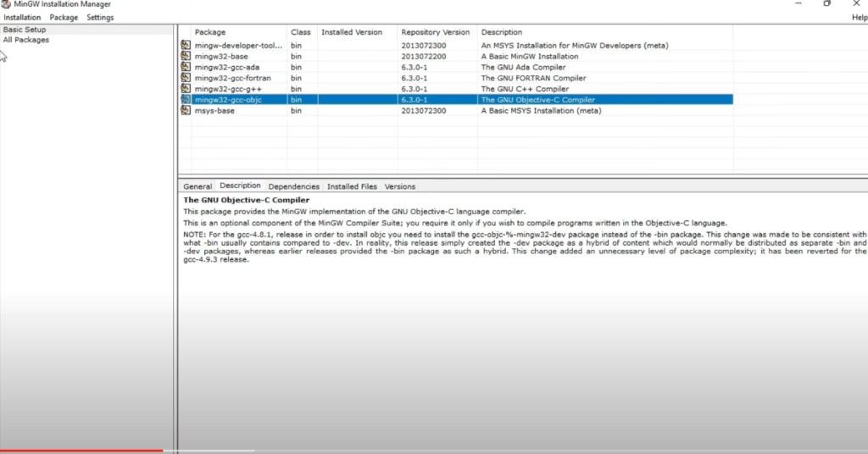Select the mingw32-gcc-fortran package name
The width and height of the screenshot is (868, 454).
click(x=233, y=78)
